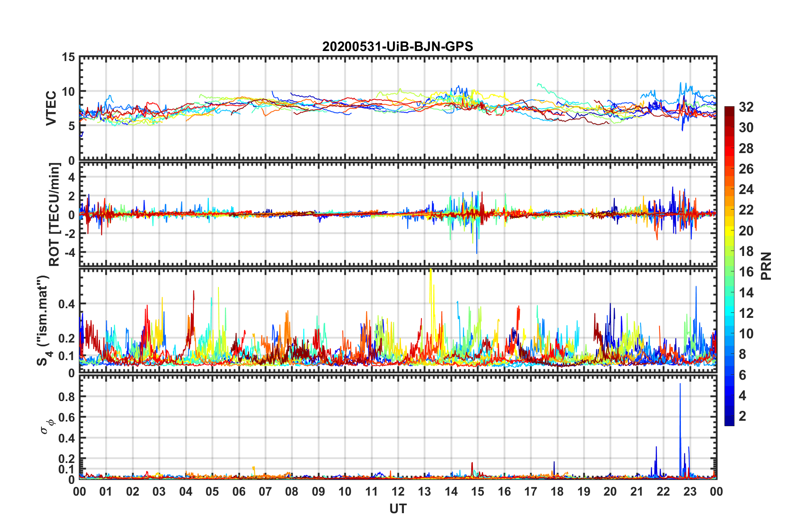Image resolution: width=796 pixels, height=532 pixels.
Task: Click PRN 28 on the colorbar scale
Action: click(746, 148)
